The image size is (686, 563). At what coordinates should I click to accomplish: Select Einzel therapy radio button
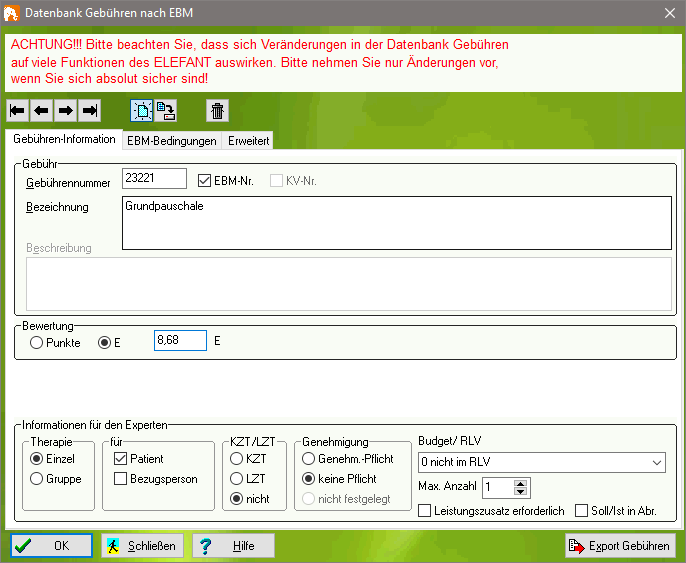(x=36, y=458)
